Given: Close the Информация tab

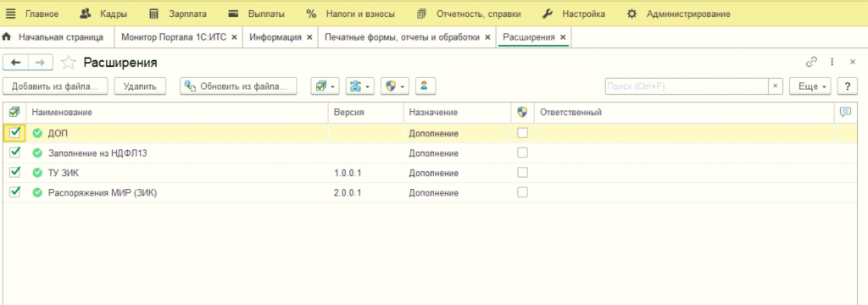Looking at the screenshot, I should pyautogui.click(x=309, y=37).
